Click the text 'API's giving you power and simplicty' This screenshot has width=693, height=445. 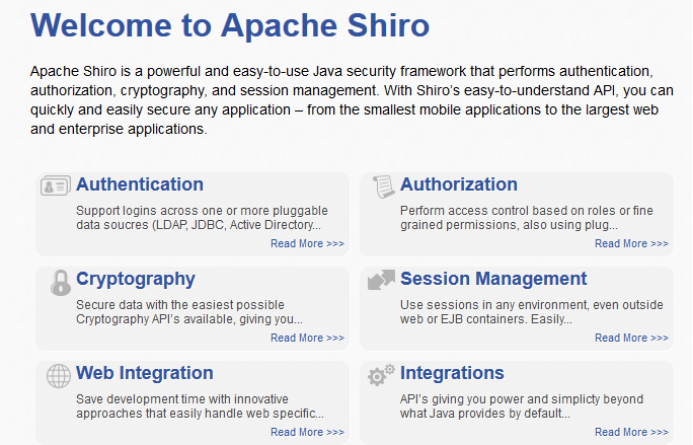(499, 399)
